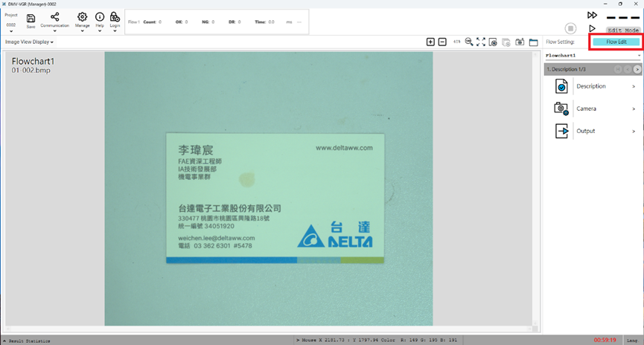Screen dimensions: 644x345
Task: Click the camera capture icon in image toolbar
Action: pyautogui.click(x=520, y=42)
